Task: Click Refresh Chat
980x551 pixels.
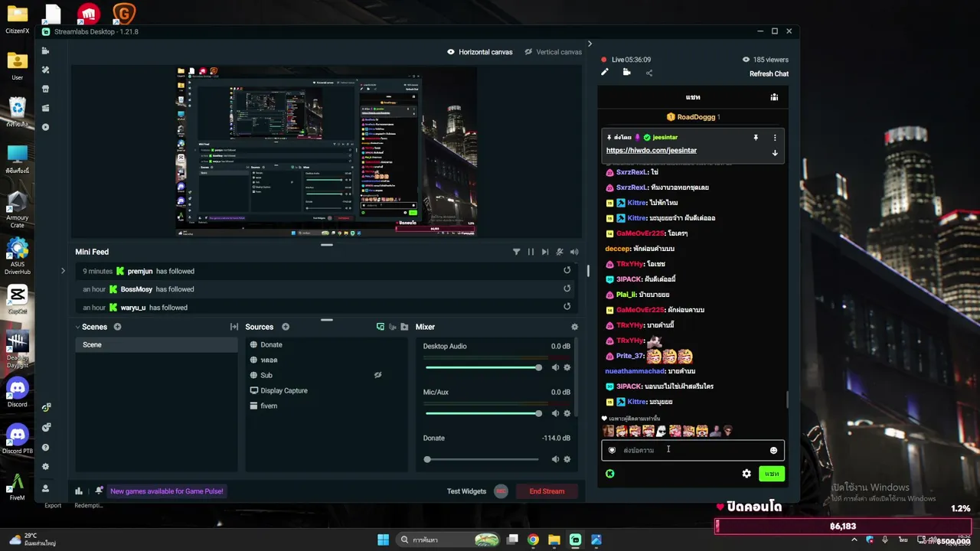Action: pos(769,74)
